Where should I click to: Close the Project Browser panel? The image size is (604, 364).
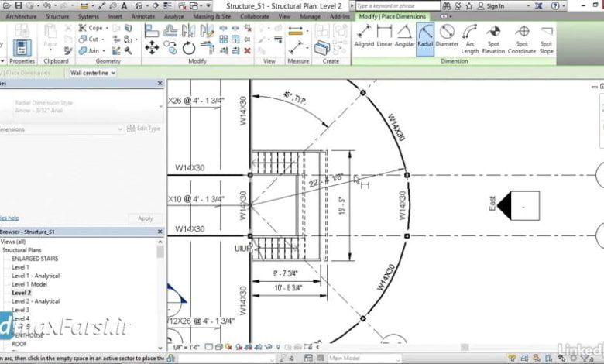tap(160, 232)
